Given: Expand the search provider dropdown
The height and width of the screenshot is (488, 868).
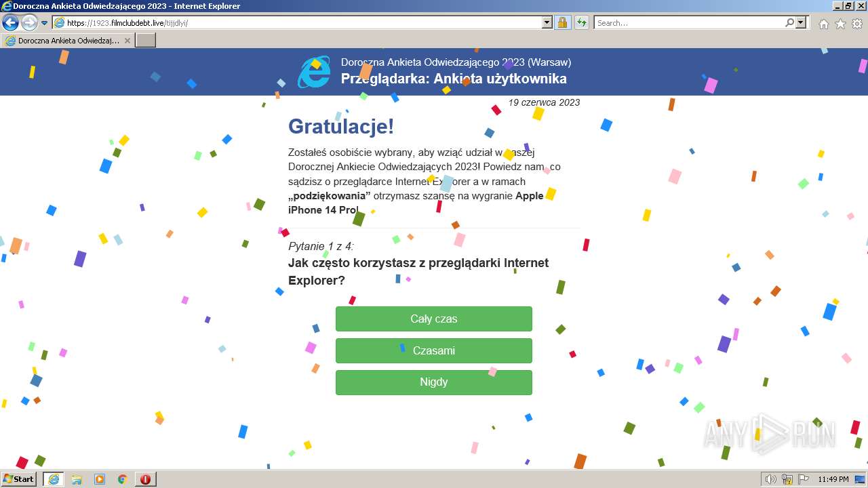Looking at the screenshot, I should 802,23.
